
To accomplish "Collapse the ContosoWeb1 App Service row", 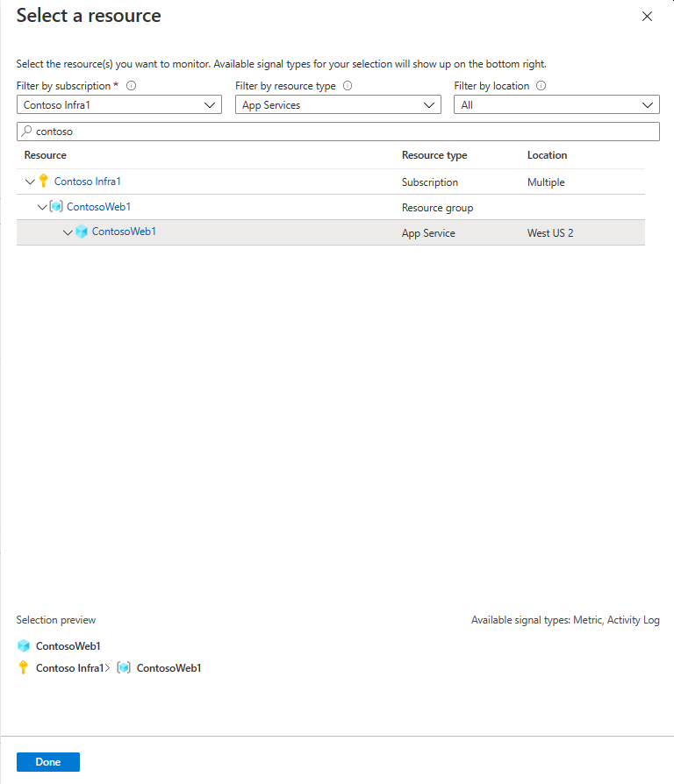I will pos(68,232).
